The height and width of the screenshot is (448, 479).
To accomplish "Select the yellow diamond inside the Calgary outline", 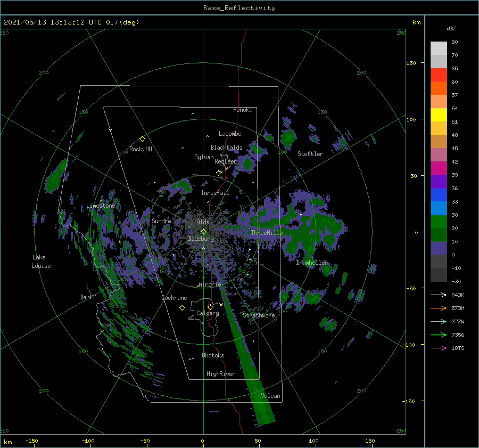I will click(x=210, y=307).
